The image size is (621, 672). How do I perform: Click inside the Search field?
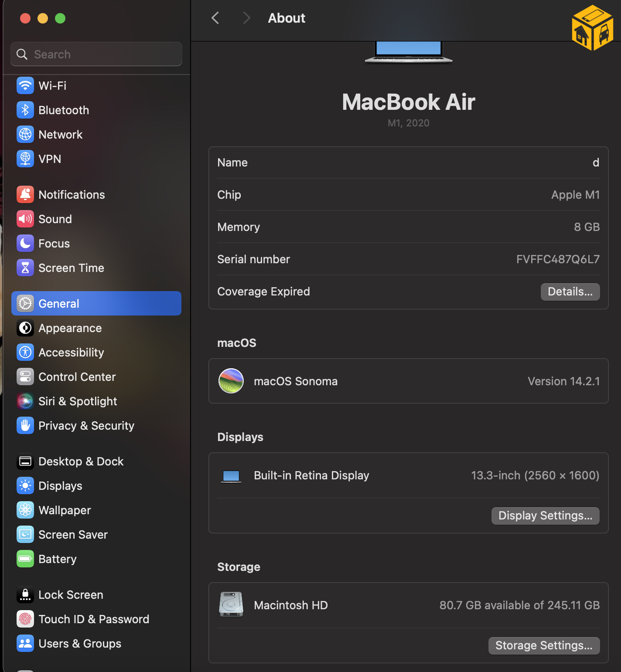tap(96, 54)
